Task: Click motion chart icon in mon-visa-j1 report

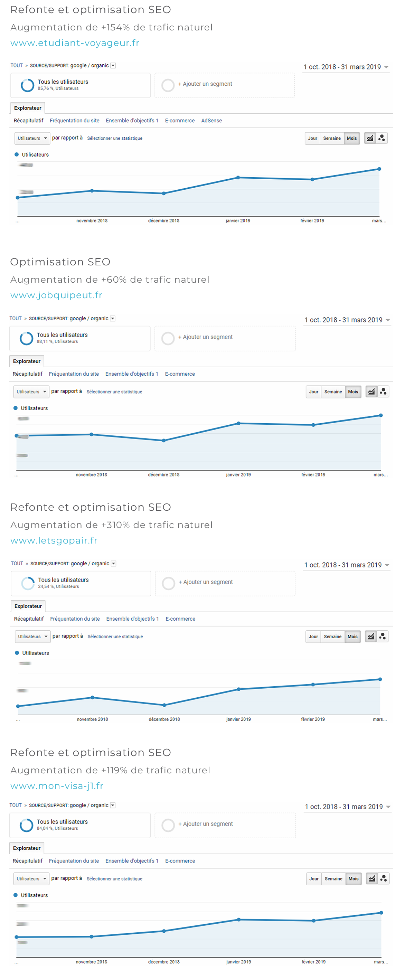Action: 383,878
